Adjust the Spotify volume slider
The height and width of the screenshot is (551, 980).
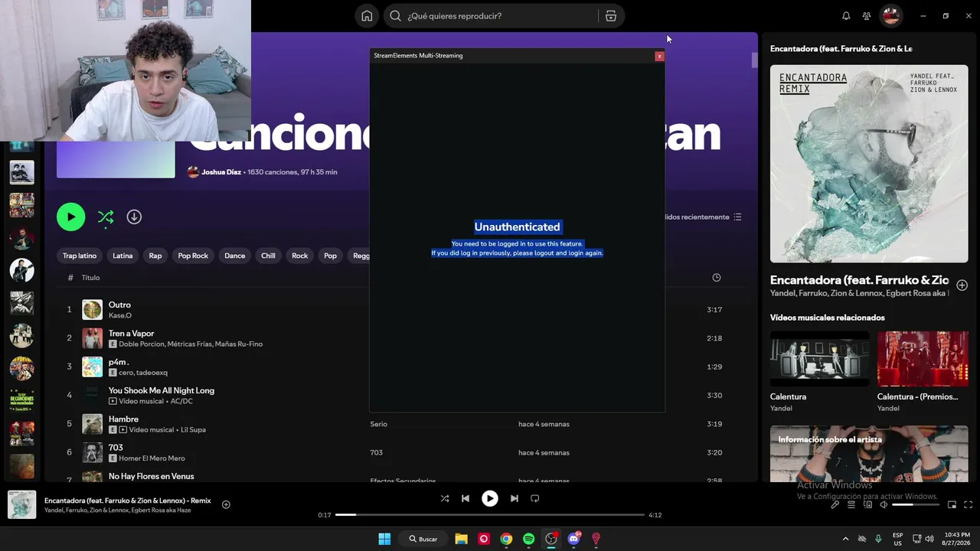(916, 505)
